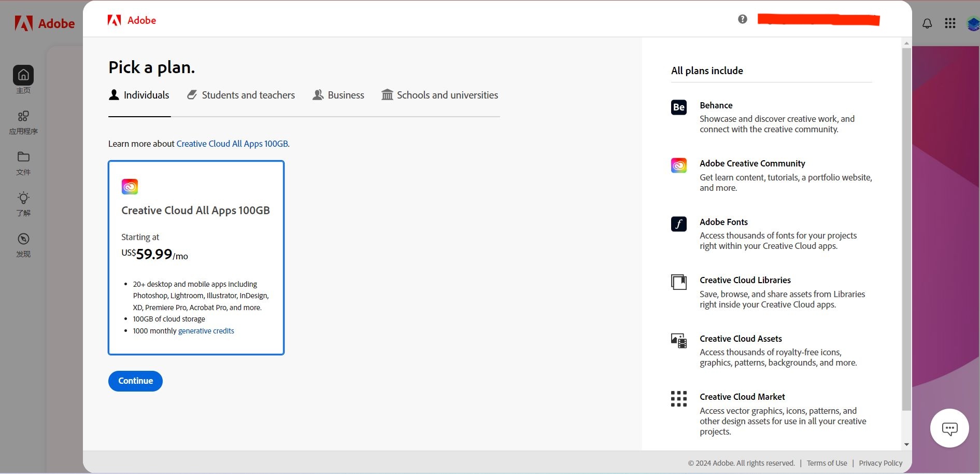Open the apps grid launcher icon
The height and width of the screenshot is (474, 980).
950,23
